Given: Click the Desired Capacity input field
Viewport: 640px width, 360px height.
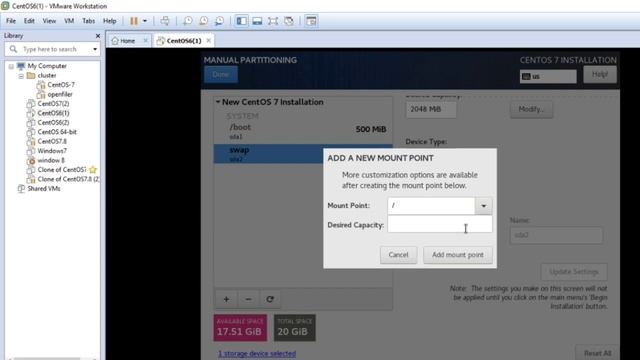Looking at the screenshot, I should tap(440, 224).
